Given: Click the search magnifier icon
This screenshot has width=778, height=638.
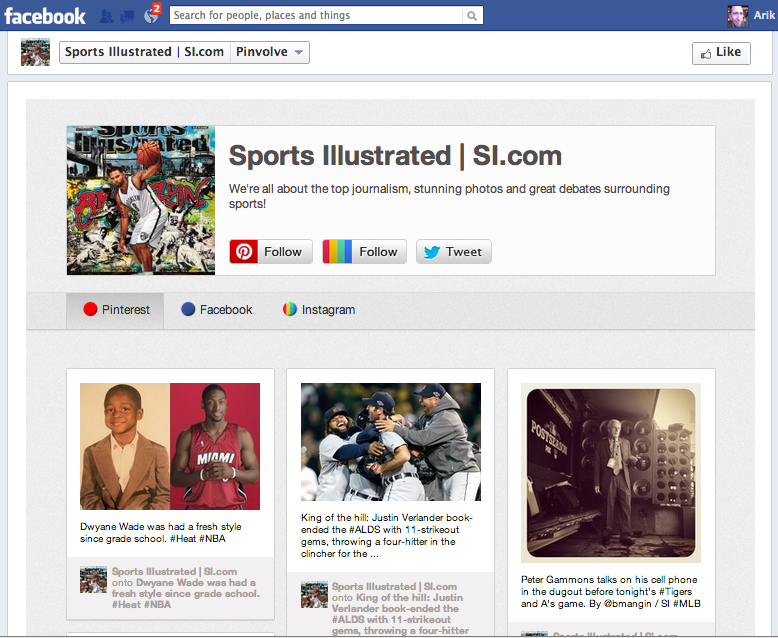Looking at the screenshot, I should point(472,16).
